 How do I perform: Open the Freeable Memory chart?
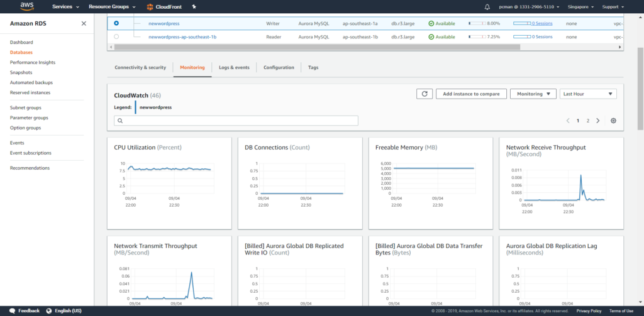(431, 183)
